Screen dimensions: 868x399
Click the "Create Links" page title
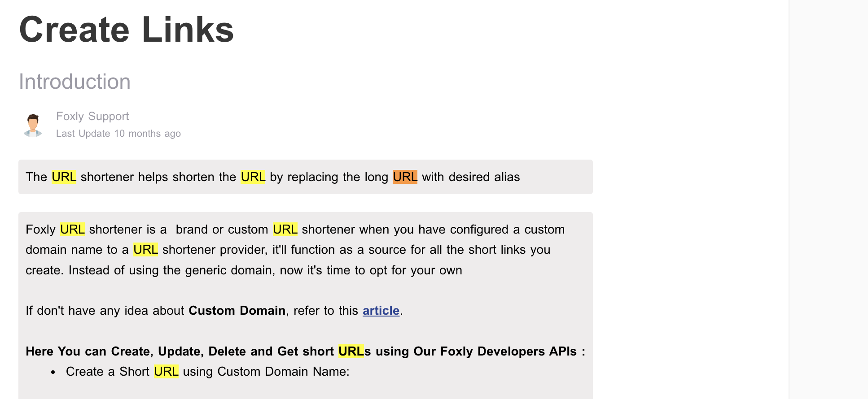[126, 30]
